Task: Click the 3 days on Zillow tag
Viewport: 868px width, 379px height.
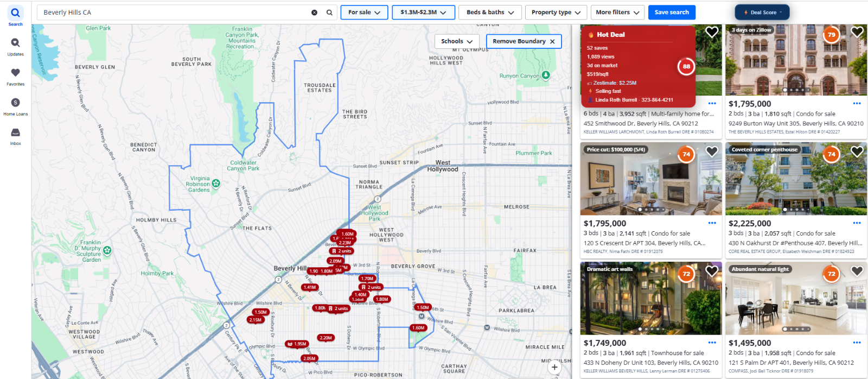Action: [x=751, y=30]
